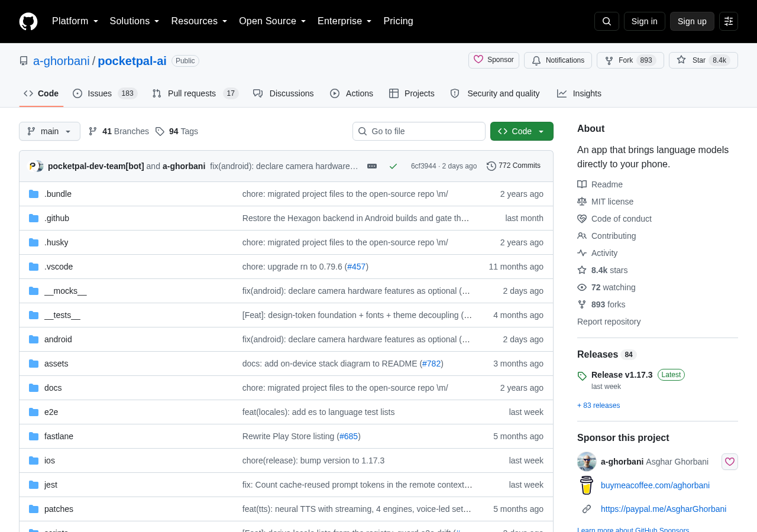Open the Pricing page
The image size is (757, 532).
[x=398, y=21]
